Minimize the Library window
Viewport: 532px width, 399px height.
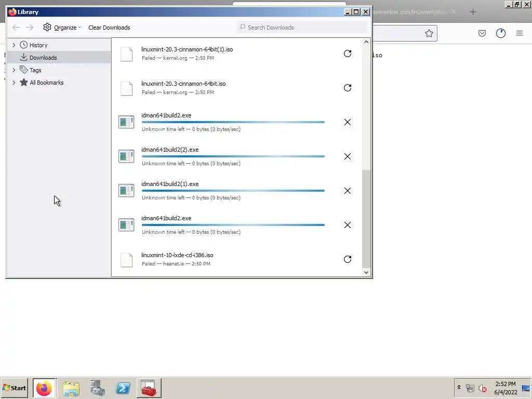[348, 12]
